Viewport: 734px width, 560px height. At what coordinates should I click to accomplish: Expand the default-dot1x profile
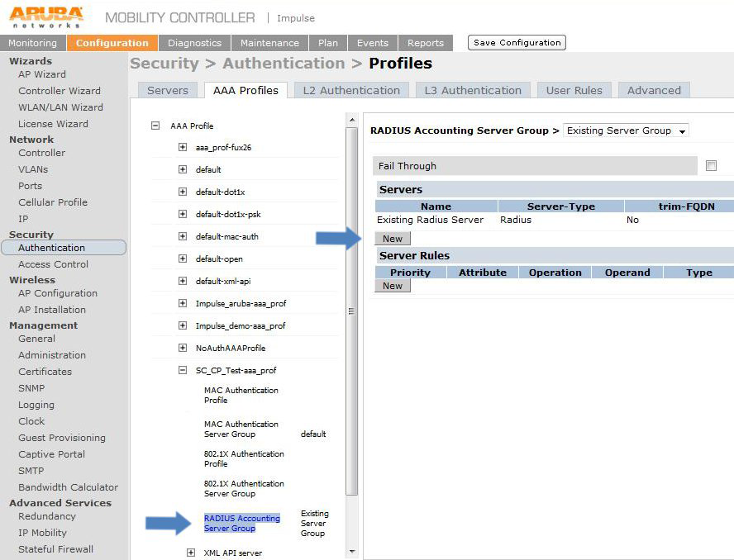tap(183, 192)
